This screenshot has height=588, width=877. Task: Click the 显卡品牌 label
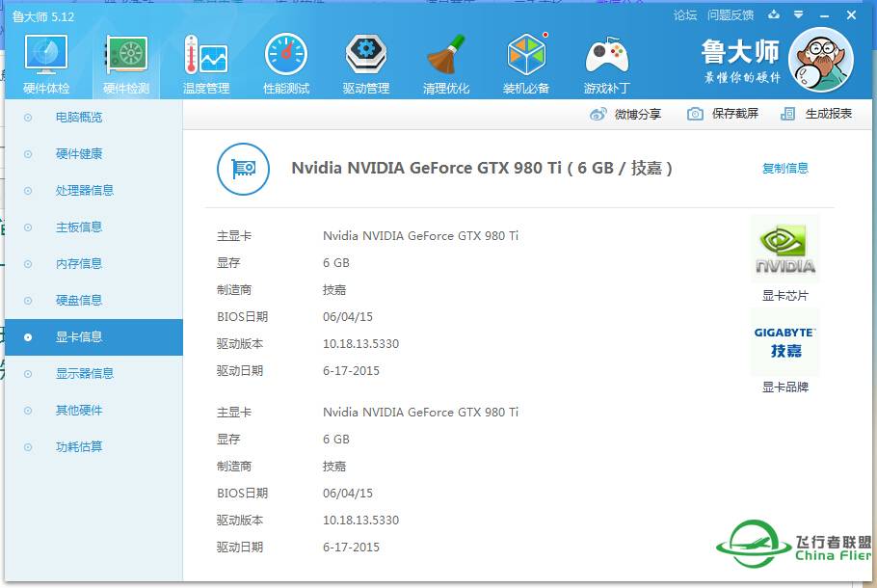[784, 388]
